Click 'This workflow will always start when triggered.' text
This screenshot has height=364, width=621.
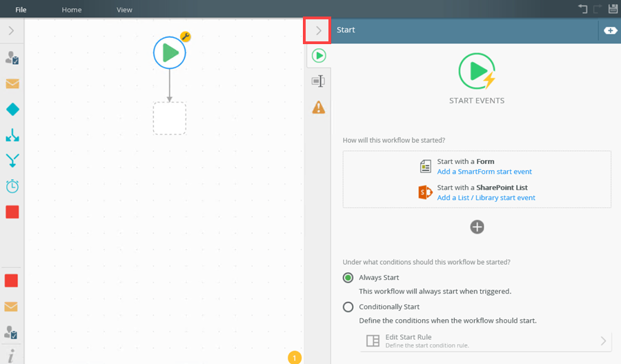tap(435, 292)
